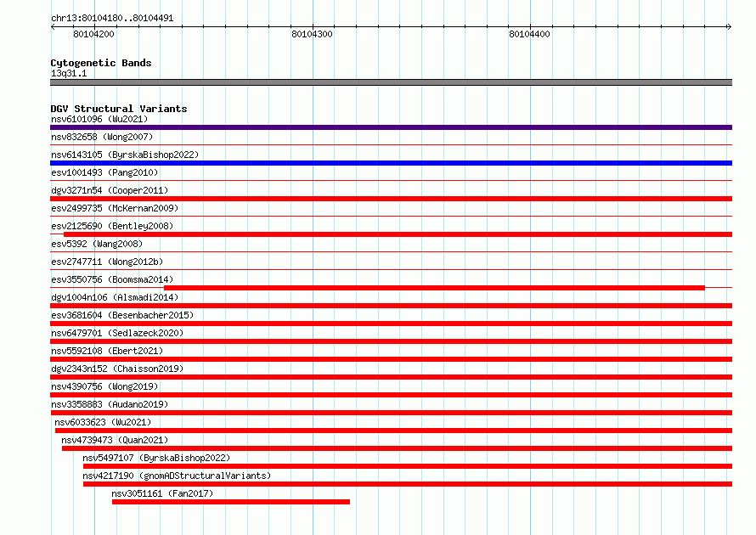Image resolution: width=756 pixels, height=535 pixels.
Task: Click the right arrow of the ruler
Action: click(x=729, y=26)
